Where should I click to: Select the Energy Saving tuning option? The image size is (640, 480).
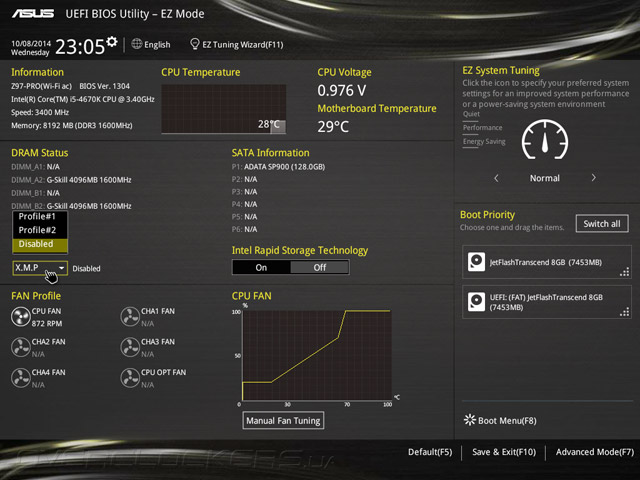click(484, 142)
